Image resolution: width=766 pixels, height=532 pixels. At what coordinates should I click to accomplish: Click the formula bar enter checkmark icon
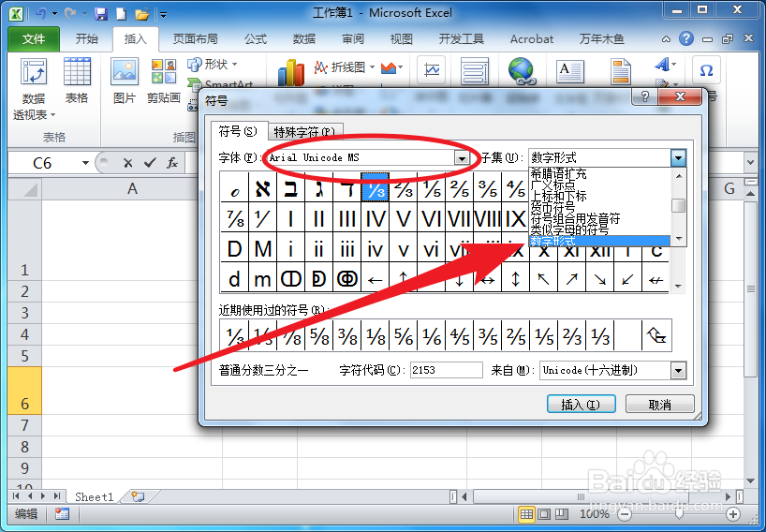click(x=150, y=163)
